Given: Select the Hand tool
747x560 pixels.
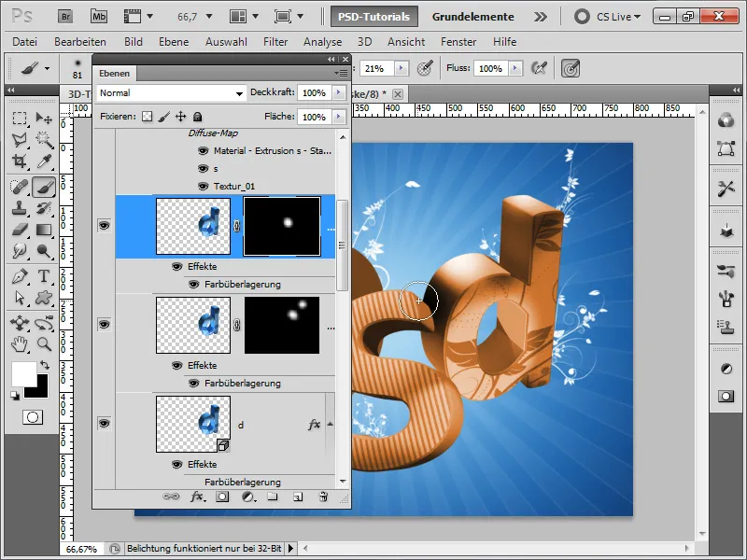Looking at the screenshot, I should [x=19, y=343].
